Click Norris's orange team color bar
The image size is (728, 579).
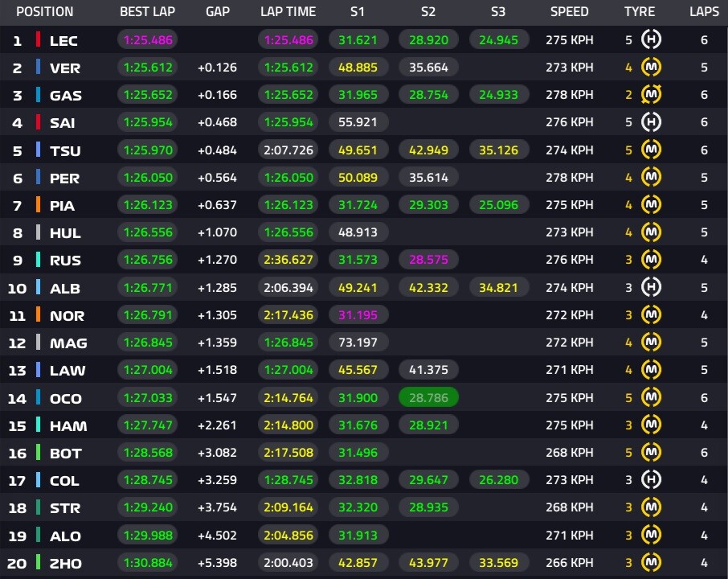click(x=38, y=314)
